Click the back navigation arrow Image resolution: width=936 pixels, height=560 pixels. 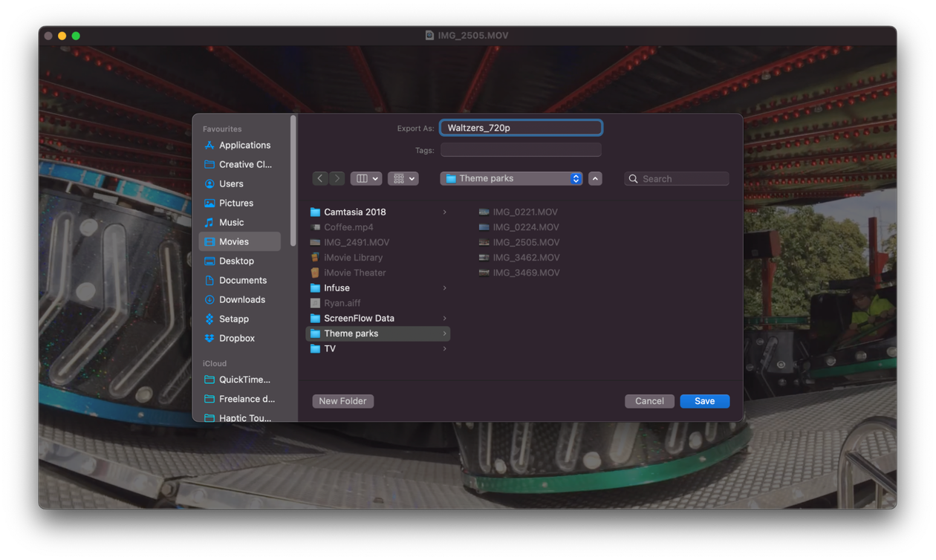pyautogui.click(x=320, y=179)
